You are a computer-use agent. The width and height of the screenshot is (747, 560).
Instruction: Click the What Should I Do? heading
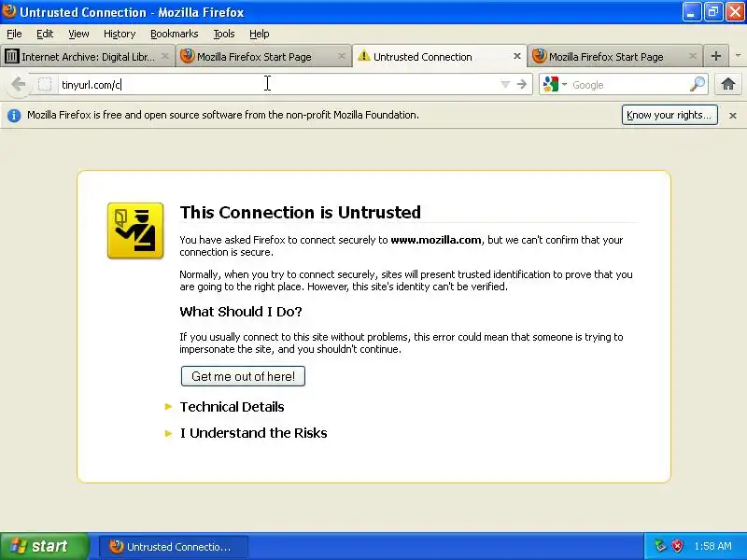(241, 312)
